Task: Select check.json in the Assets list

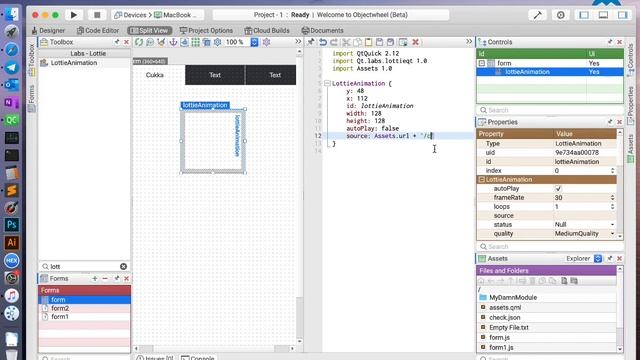Action: click(546, 318)
